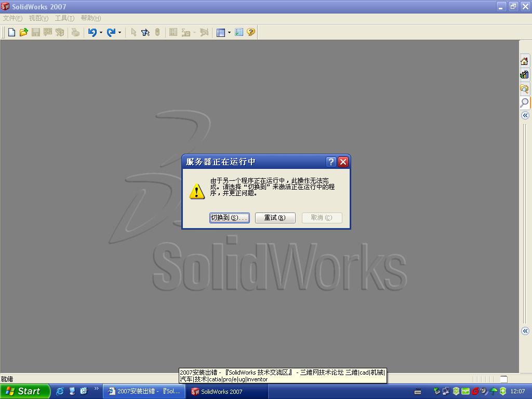Switch to the 2007安装出错 taskbar window
532x399 pixels.
[144, 391]
